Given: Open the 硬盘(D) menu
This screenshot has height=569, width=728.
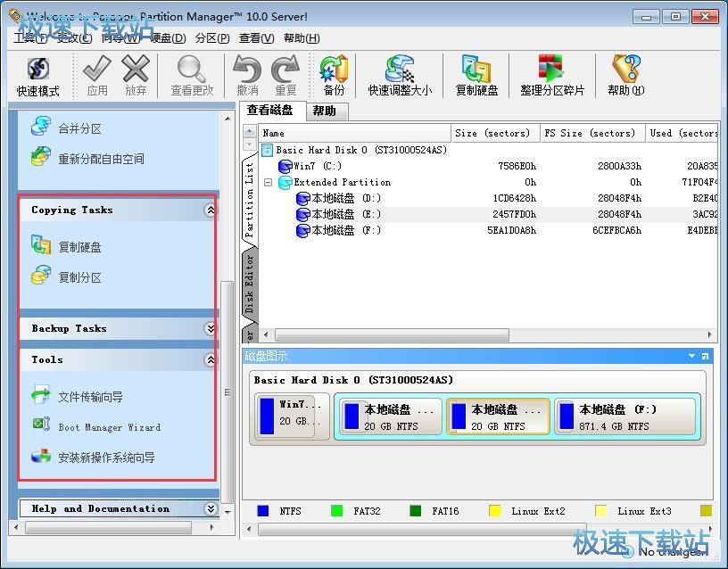Looking at the screenshot, I should pos(168,38).
